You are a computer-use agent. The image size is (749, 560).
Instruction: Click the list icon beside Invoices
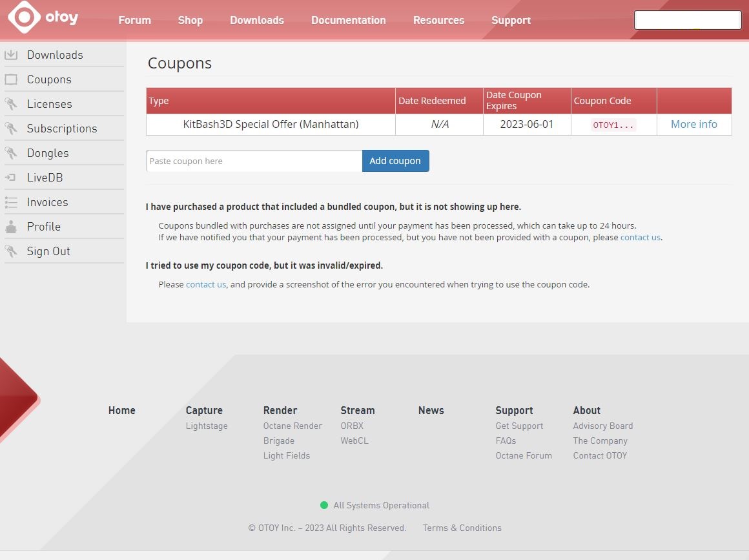11,202
